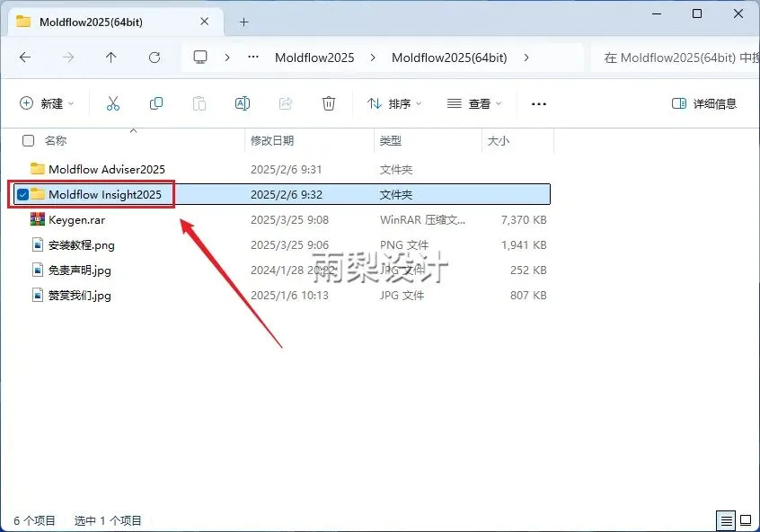Refresh the current folder view
Image resolution: width=760 pixels, height=532 pixels.
point(155,58)
